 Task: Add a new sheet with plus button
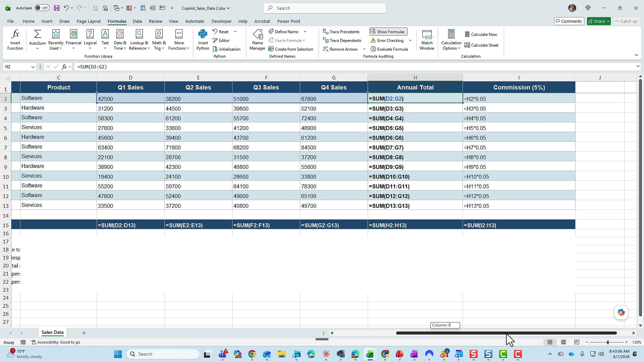[x=84, y=333]
